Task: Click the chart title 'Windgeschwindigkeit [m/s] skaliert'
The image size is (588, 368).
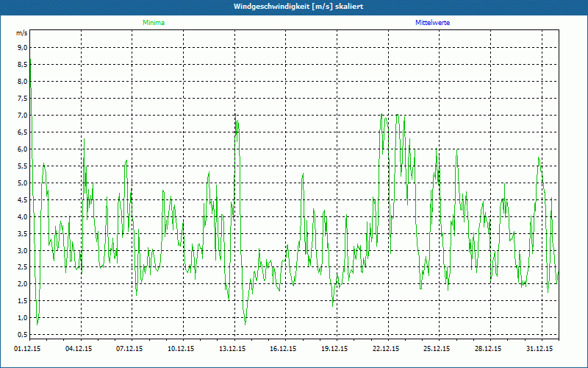Action: pyautogui.click(x=298, y=7)
